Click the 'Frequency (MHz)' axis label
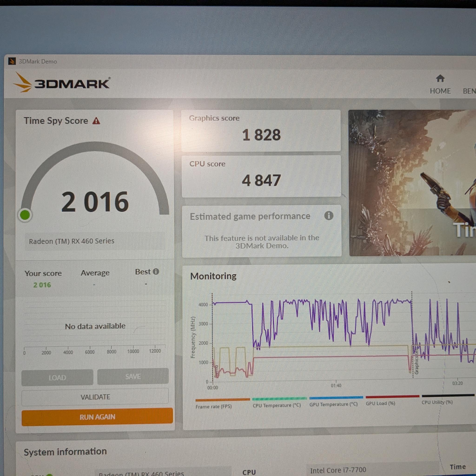The width and height of the screenshot is (476, 476). pos(193,337)
